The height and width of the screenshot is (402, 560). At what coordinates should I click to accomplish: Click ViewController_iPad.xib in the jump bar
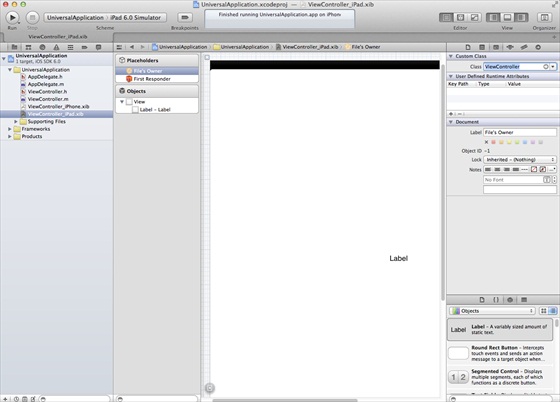pos(307,47)
